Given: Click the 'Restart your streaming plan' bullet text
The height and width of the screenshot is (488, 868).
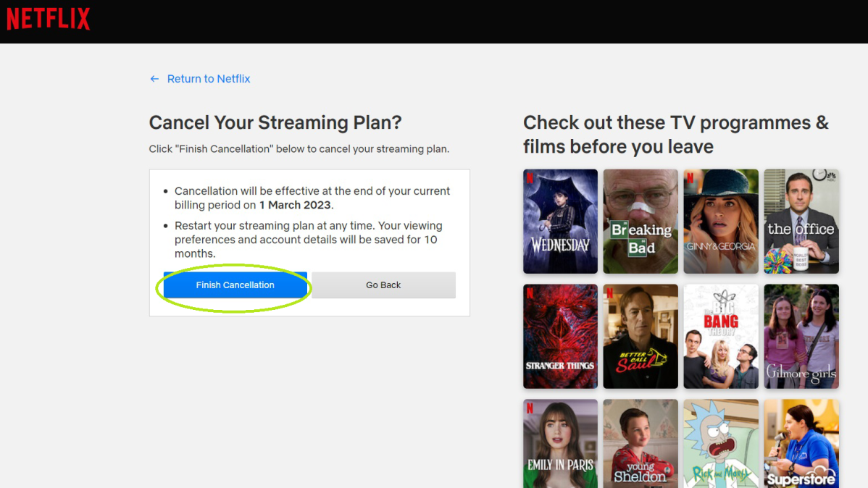Looking at the screenshot, I should (309, 240).
